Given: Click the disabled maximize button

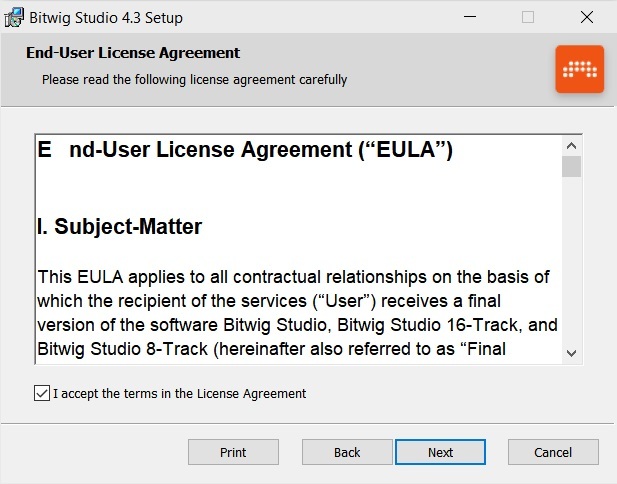Looking at the screenshot, I should coord(528,17).
